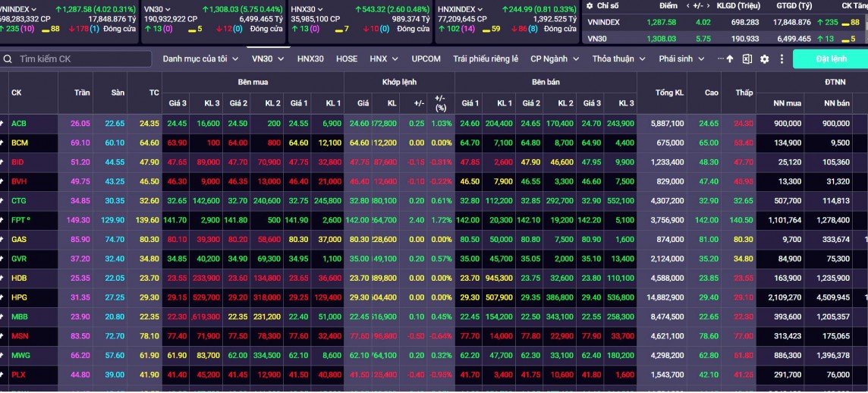Select the UPCOM tab

pos(426,59)
